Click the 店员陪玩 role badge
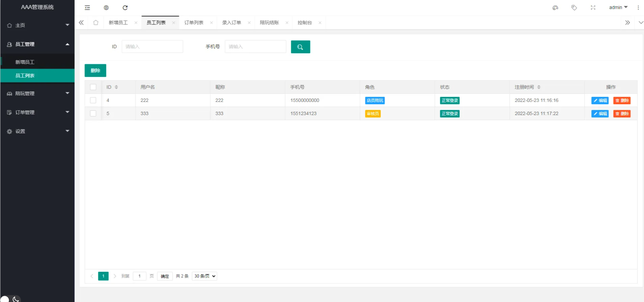The height and width of the screenshot is (302, 644). click(375, 100)
